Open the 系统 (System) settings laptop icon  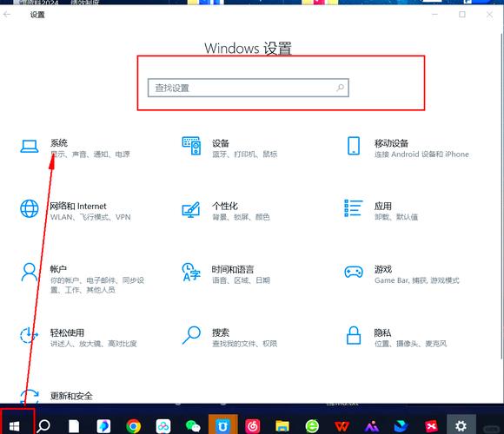point(30,147)
